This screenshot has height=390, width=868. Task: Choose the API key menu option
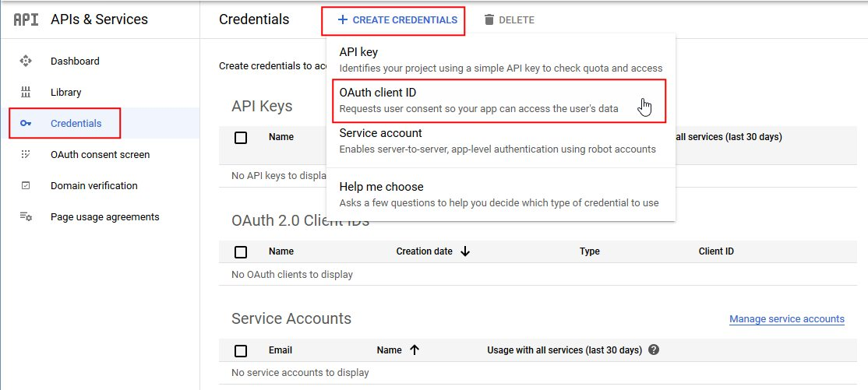pos(499,60)
